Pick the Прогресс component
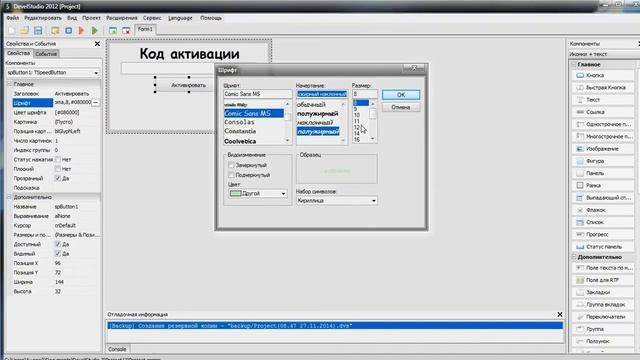Viewport: 640px width, 360px height. click(603, 235)
